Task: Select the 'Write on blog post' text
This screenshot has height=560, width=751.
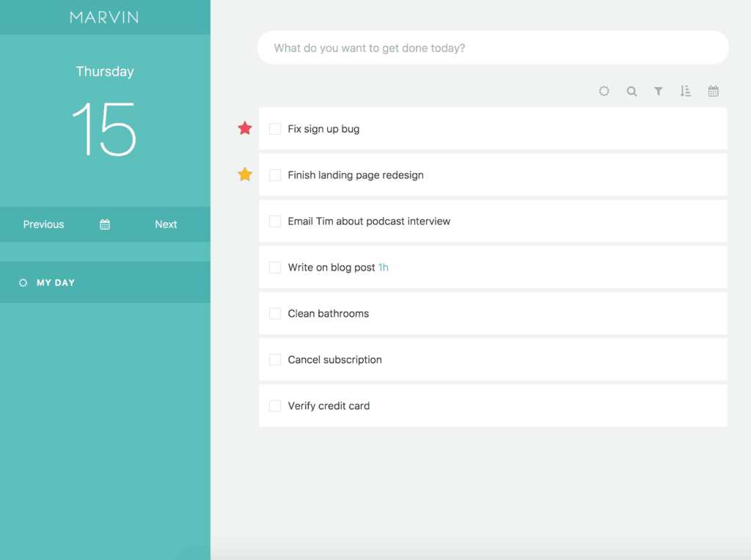Action: click(x=331, y=268)
